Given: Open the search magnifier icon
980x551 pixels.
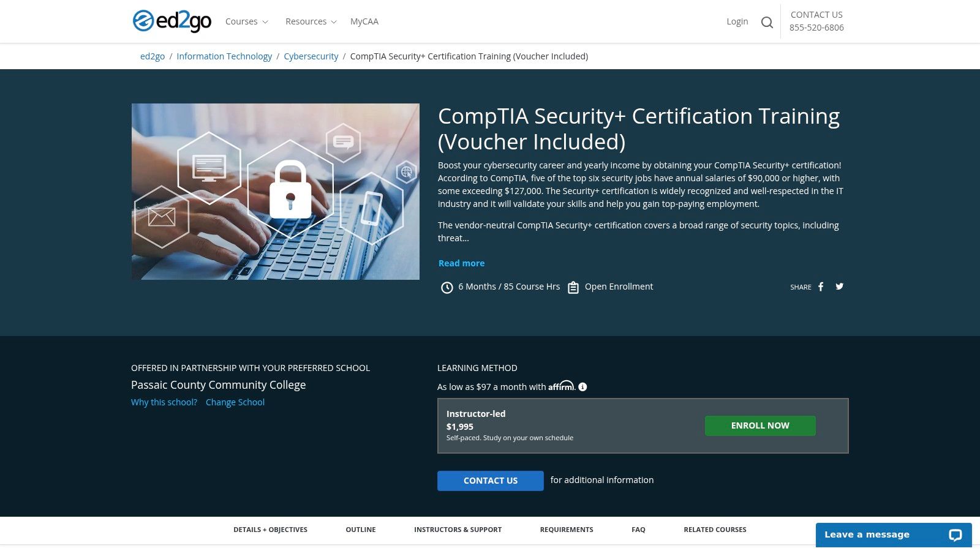Looking at the screenshot, I should (767, 23).
